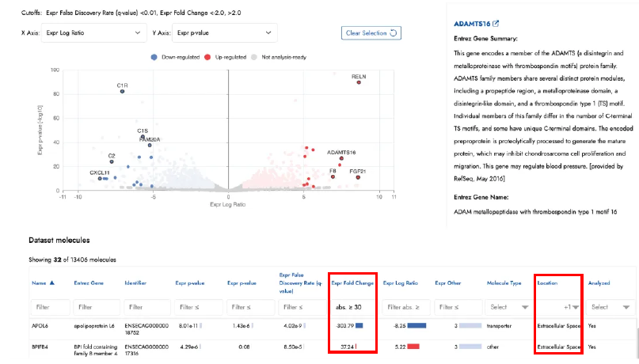639x364 pixels.
Task: Focus the Entrez Gene filter field
Action: point(94,307)
